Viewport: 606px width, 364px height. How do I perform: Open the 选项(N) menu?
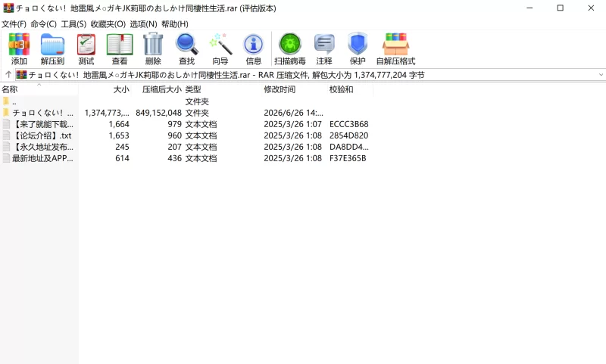click(x=143, y=24)
